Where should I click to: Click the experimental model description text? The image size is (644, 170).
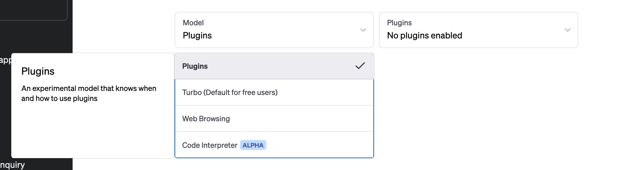click(x=89, y=93)
